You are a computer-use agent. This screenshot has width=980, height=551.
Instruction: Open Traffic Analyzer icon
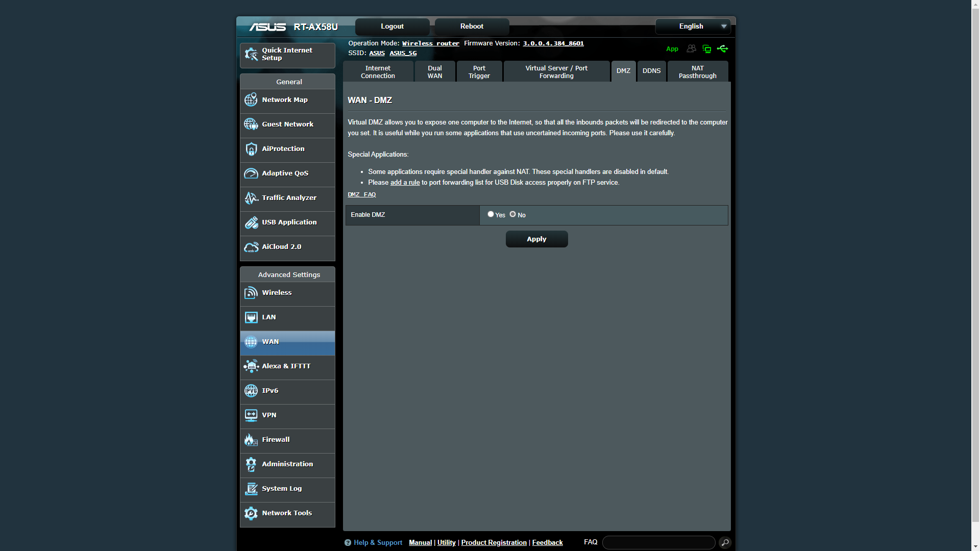[x=251, y=198]
